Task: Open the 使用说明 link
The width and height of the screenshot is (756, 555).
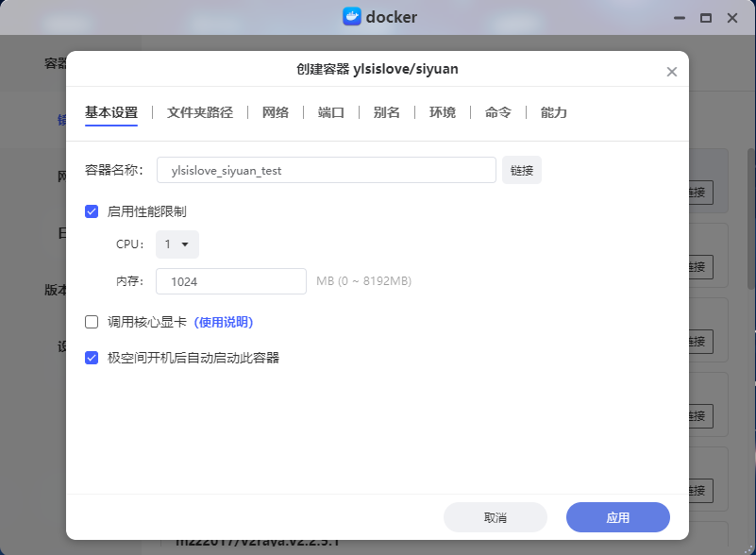Action: pos(224,322)
